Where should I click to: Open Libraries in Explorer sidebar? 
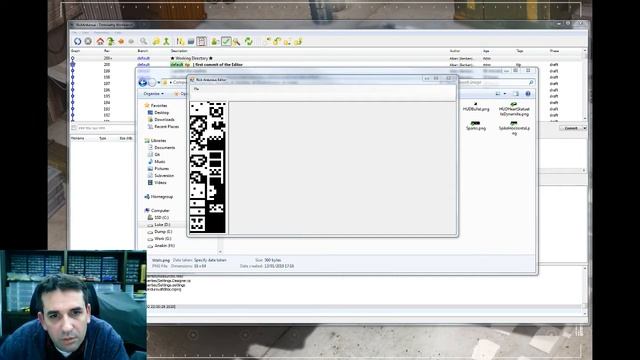click(158, 140)
